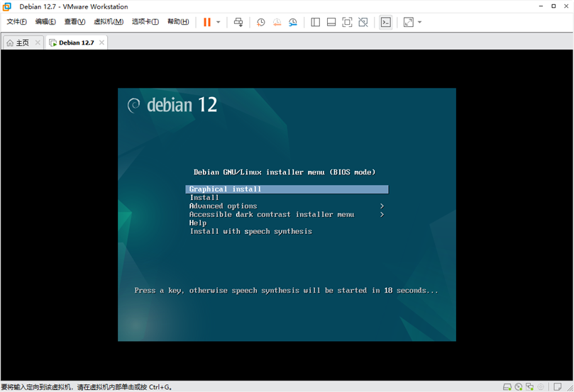Maximize the VMware Workstation window
The width and height of the screenshot is (574, 392).
coord(553,6)
